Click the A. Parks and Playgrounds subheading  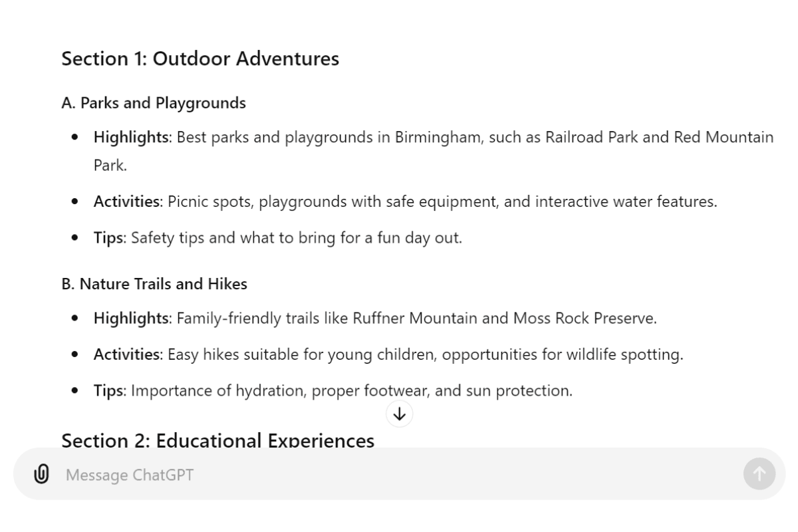(154, 103)
